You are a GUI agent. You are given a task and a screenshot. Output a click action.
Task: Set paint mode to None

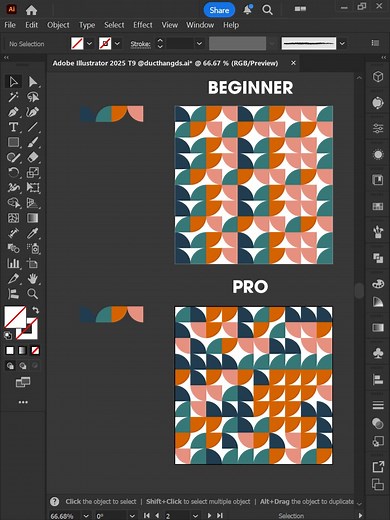pyautogui.click(x=35, y=350)
